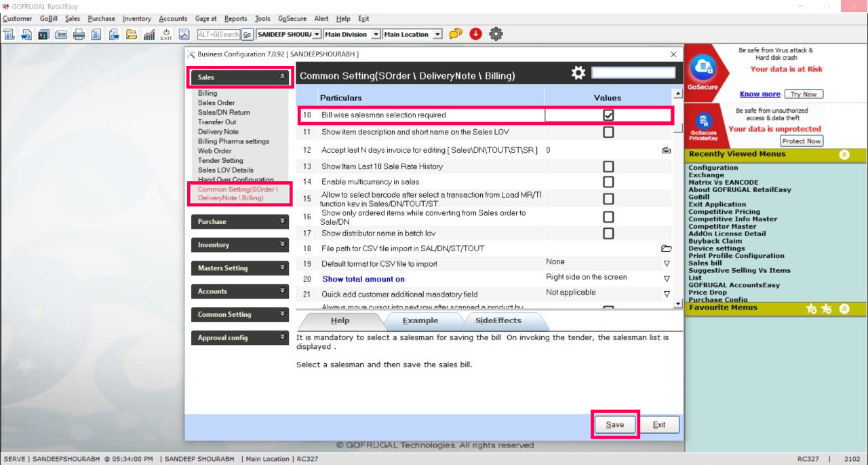Open the gear settings icon in toolbar

(496, 34)
